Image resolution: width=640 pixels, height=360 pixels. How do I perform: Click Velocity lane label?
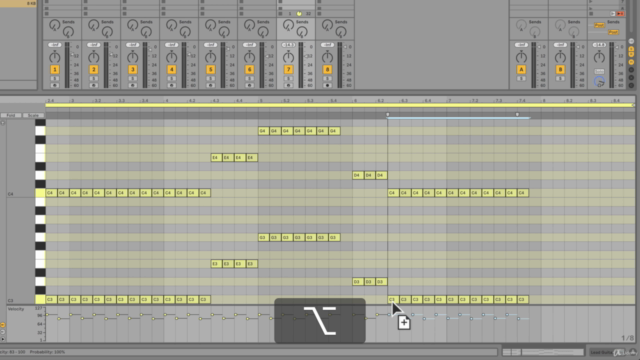tap(16, 309)
